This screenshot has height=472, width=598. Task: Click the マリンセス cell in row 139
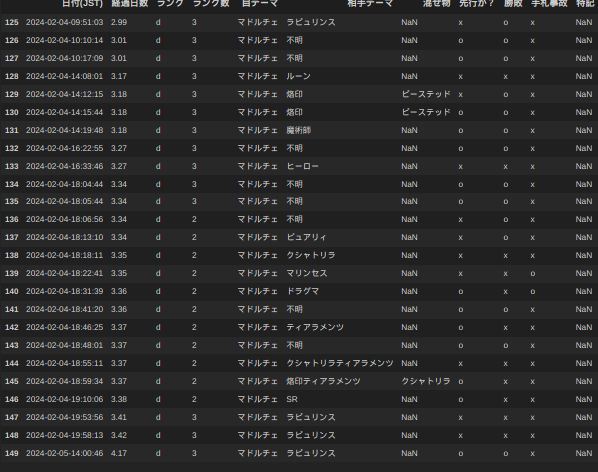click(307, 273)
